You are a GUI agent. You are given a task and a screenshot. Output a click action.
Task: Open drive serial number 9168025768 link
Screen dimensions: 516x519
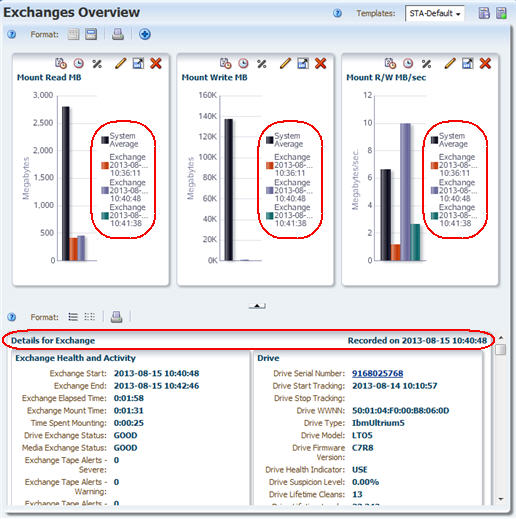coord(378,373)
